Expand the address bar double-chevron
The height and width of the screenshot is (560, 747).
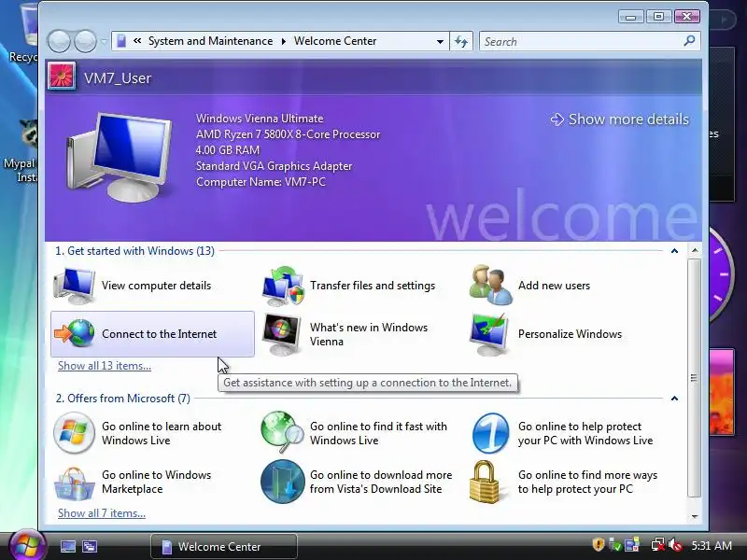coord(137,41)
